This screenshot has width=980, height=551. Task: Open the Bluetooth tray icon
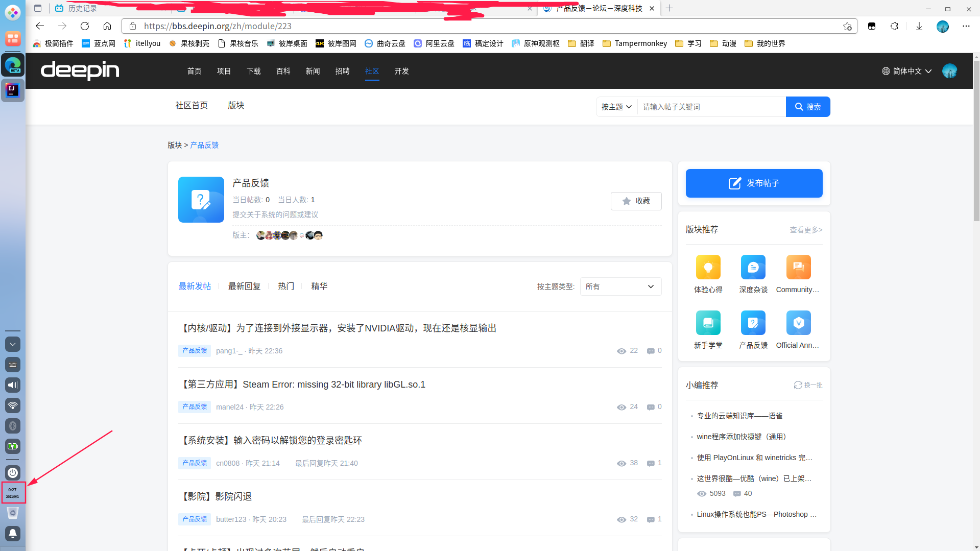tap(13, 426)
